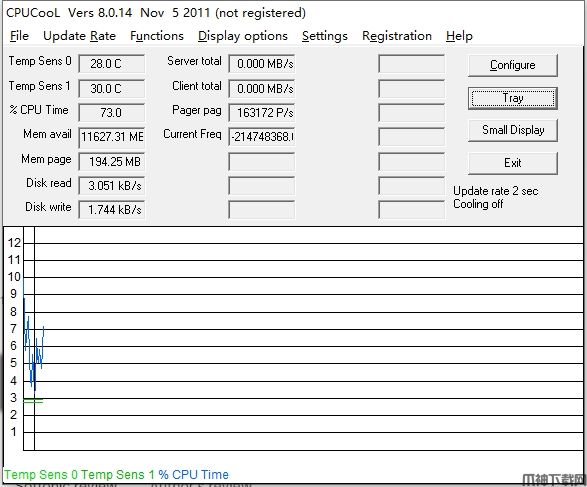Click the Disk write label

[48, 207]
